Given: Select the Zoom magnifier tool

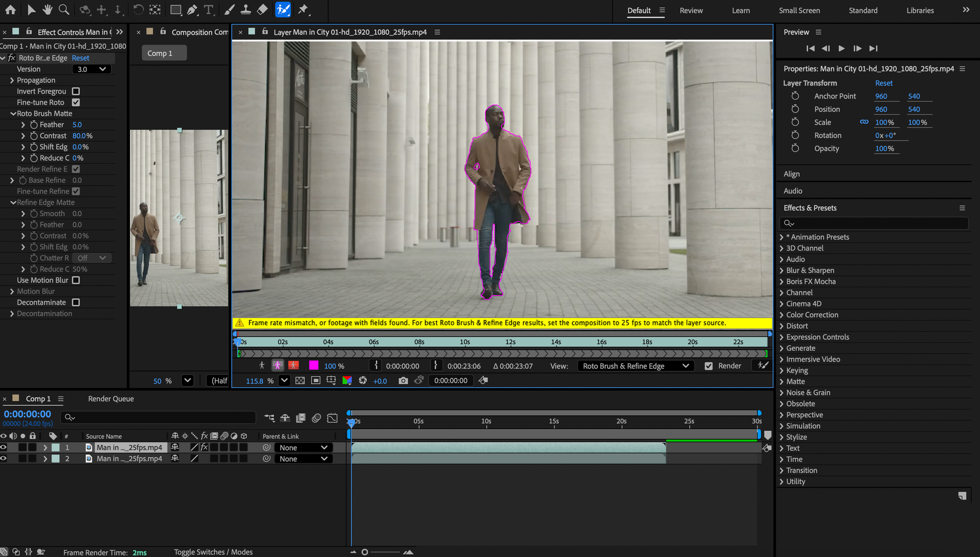Looking at the screenshot, I should (64, 9).
